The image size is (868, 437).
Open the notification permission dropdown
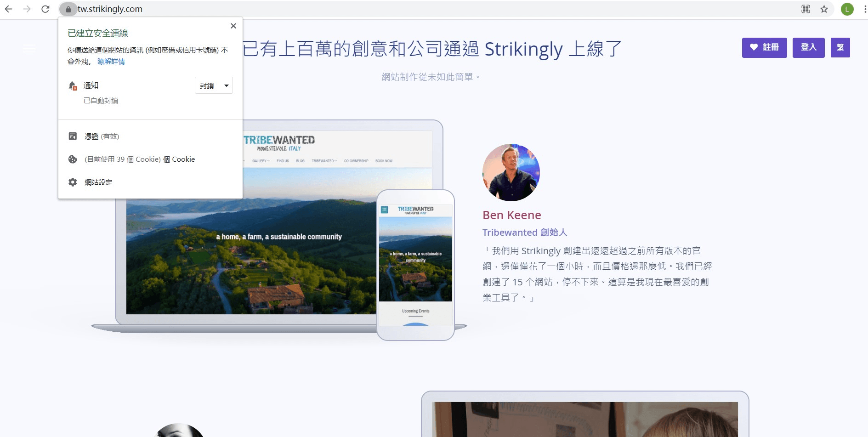(x=214, y=86)
